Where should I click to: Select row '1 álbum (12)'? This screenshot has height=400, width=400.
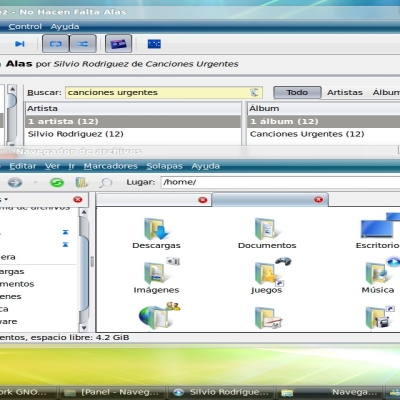tap(323, 121)
